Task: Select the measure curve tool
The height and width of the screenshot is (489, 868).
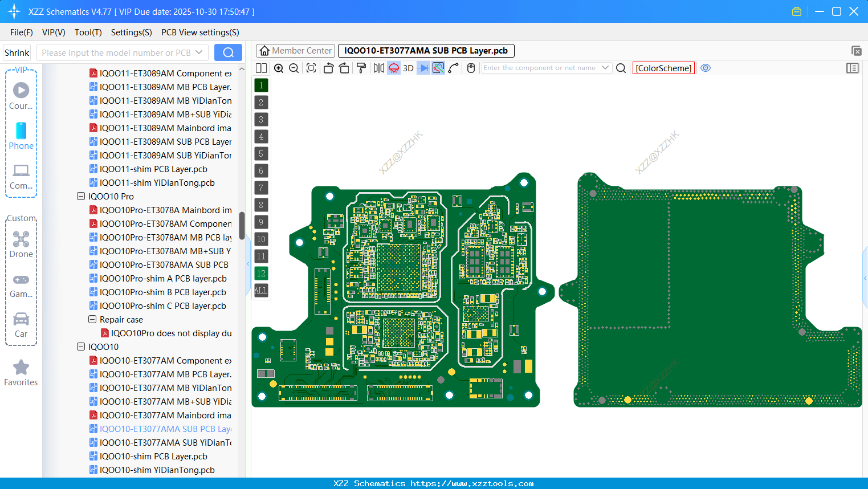Action: click(453, 68)
